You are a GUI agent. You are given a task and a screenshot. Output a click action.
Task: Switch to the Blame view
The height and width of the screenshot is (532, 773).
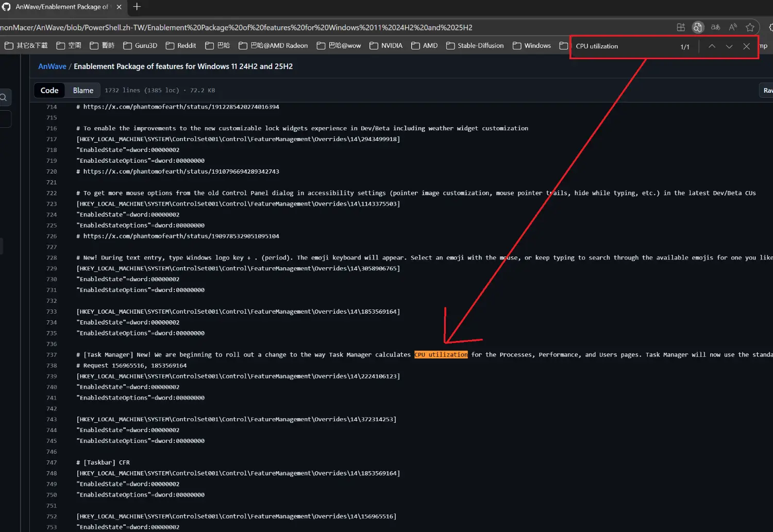coord(83,90)
